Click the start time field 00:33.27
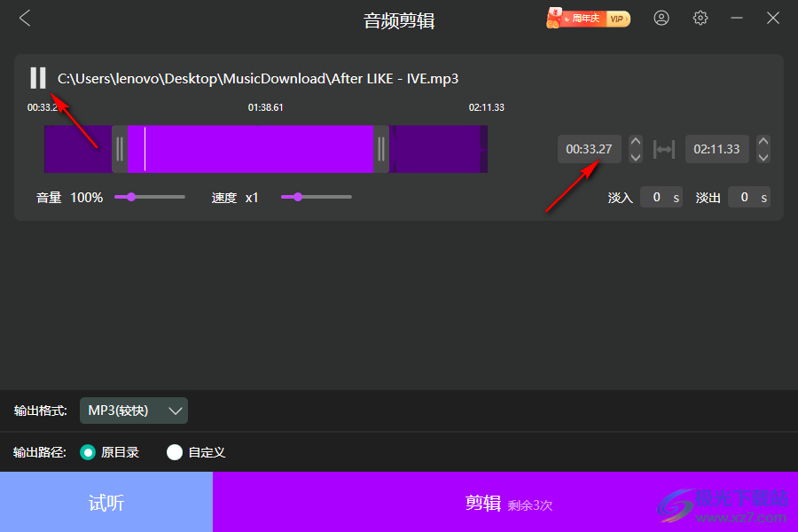The image size is (798, 532). [589, 149]
